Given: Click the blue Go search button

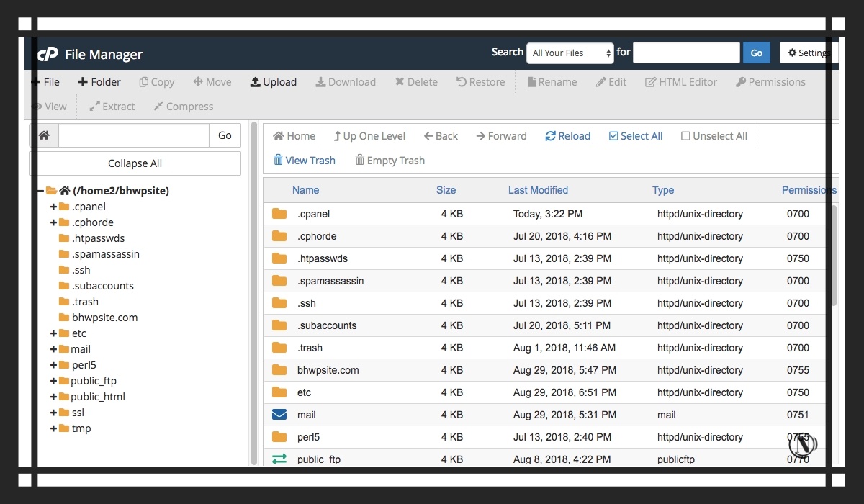Looking at the screenshot, I should coord(757,53).
